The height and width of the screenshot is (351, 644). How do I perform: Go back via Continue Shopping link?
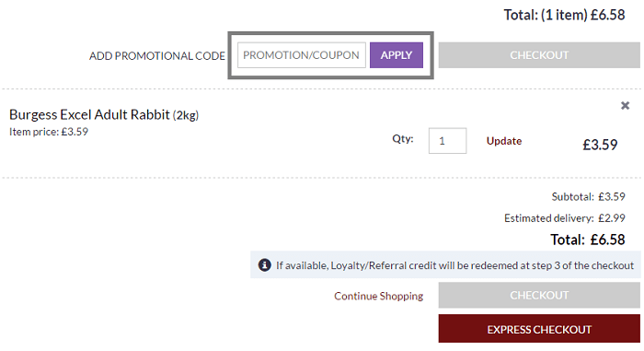(379, 296)
